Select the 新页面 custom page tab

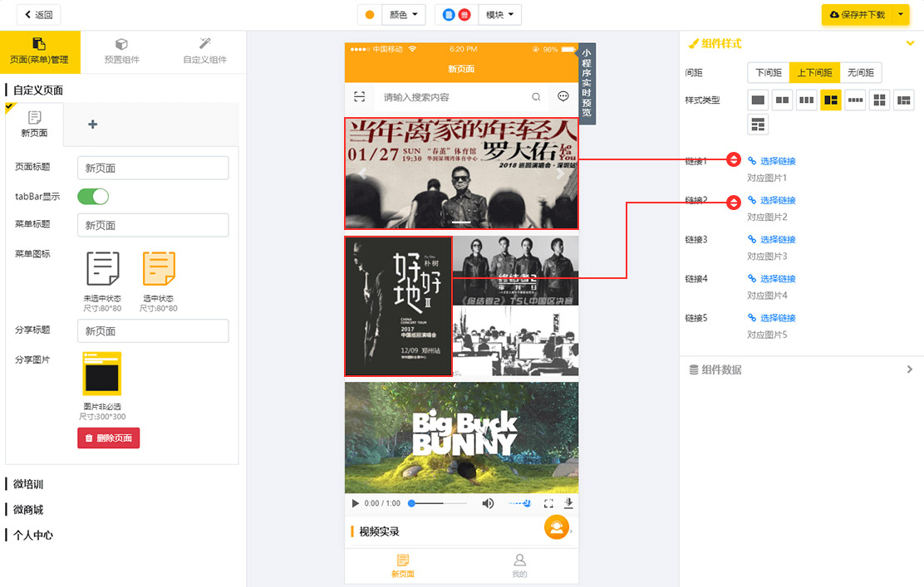(34, 125)
